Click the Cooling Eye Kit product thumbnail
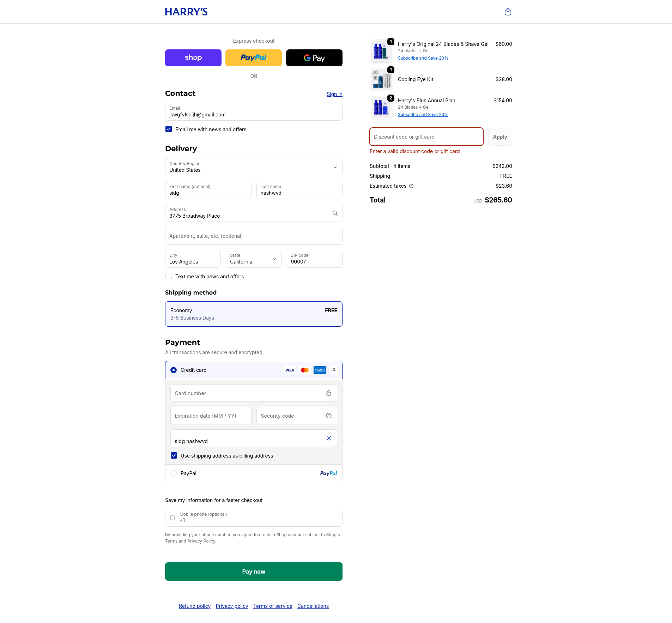 tap(381, 80)
